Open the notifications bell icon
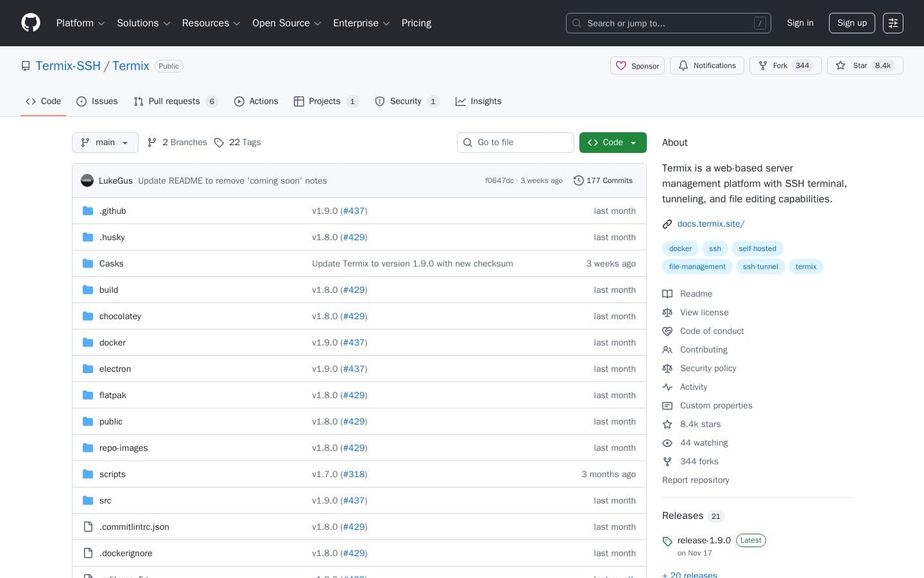The width and height of the screenshot is (924, 578). (x=683, y=66)
